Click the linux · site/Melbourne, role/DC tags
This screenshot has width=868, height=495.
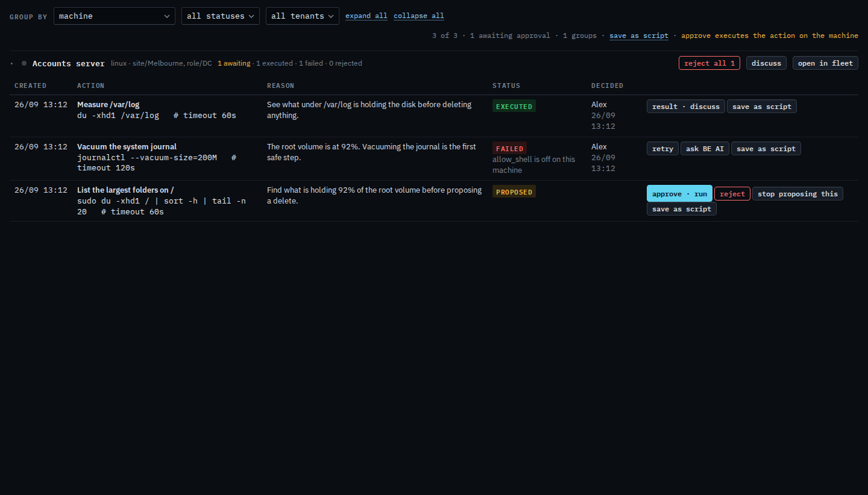(162, 63)
